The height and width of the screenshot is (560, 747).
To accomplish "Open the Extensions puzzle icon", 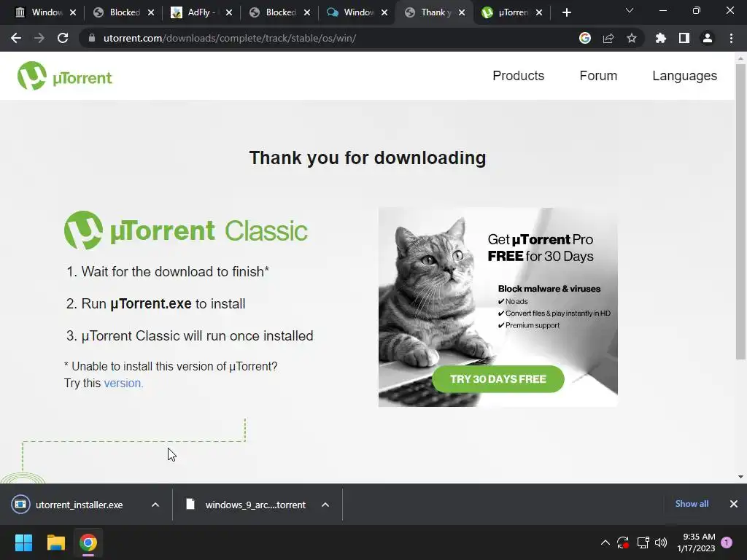I will [661, 38].
